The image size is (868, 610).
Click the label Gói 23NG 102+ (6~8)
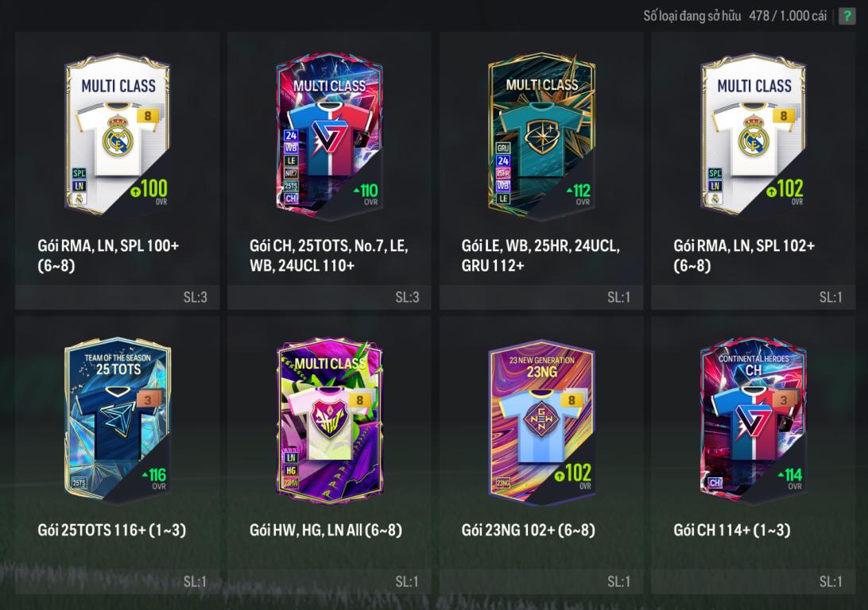(528, 530)
